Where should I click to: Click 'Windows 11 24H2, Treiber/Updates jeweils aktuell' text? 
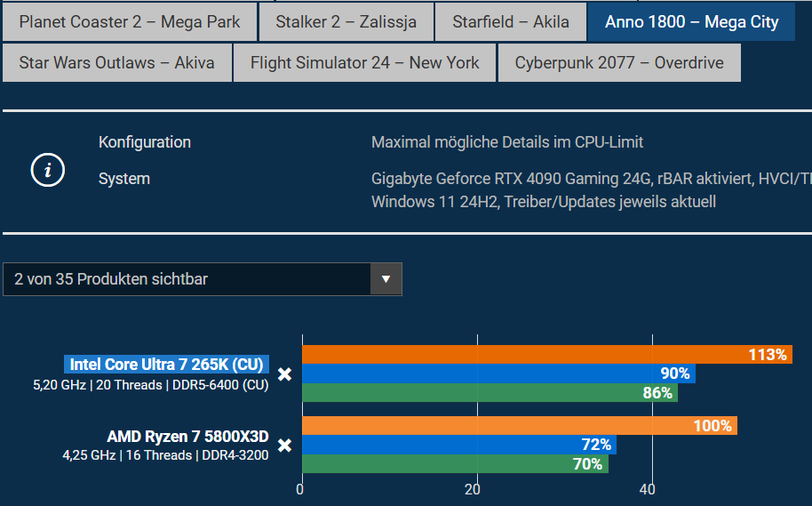coord(544,202)
